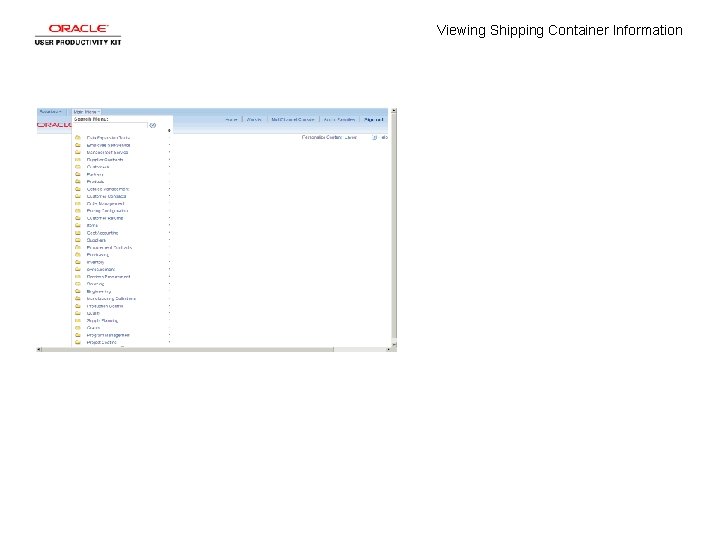Open the Inventory folder icon
The image size is (720, 540).
click(78, 262)
